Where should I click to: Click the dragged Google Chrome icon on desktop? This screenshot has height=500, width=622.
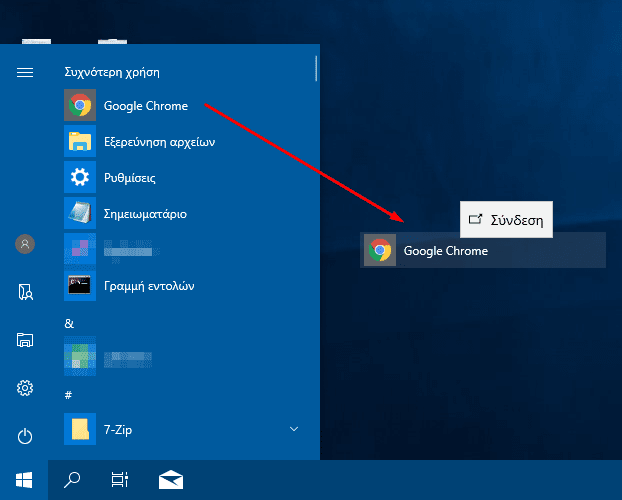(380, 250)
